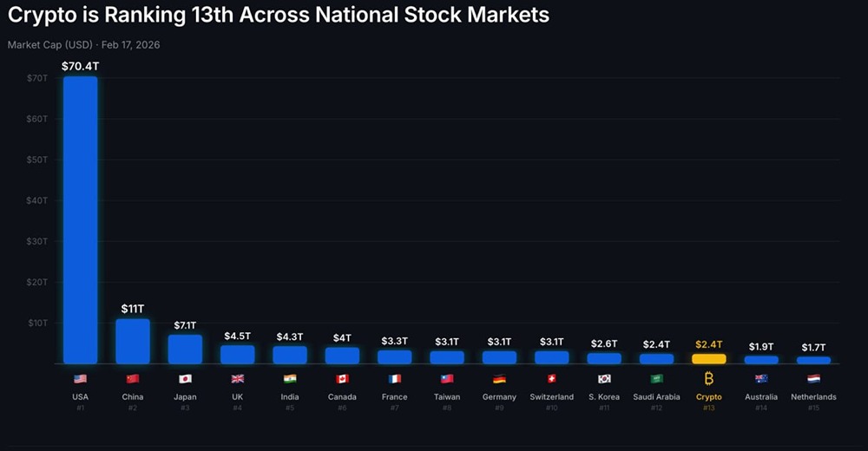Click the USA flag icon

(x=80, y=379)
